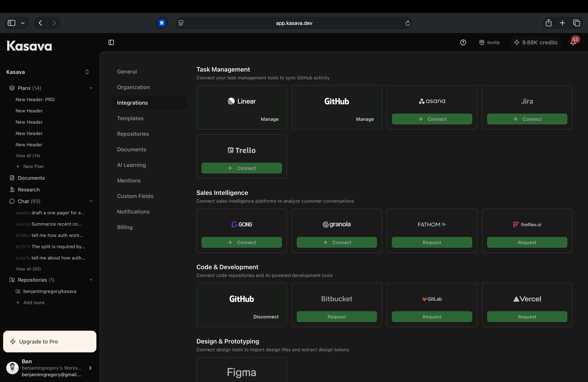Open chat 'The split is required by...'
588x382 pixels.
point(50,246)
